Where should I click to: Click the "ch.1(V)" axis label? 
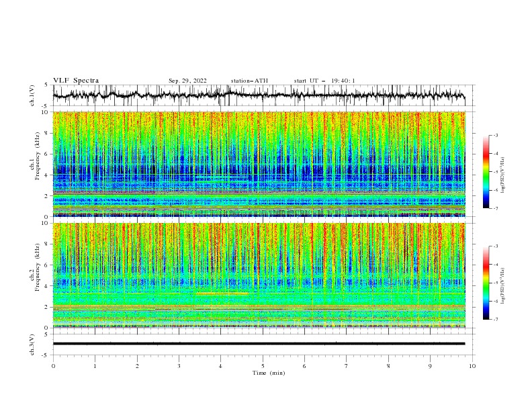[x=32, y=95]
